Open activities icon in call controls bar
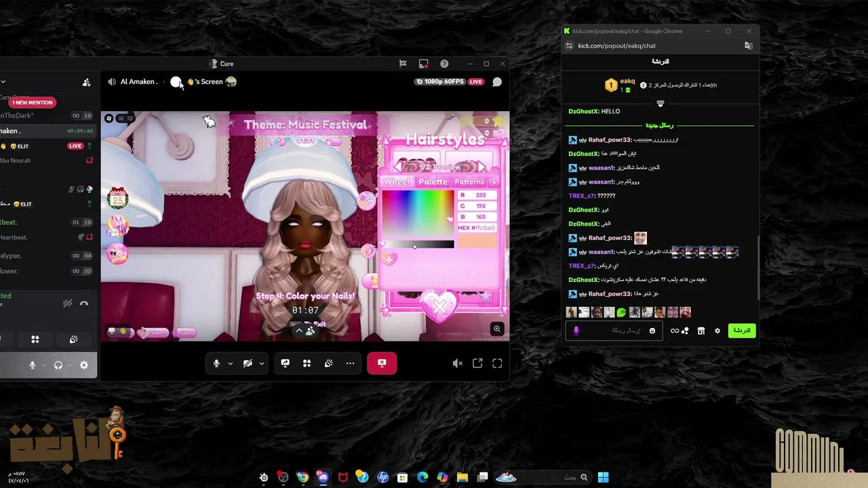 [307, 363]
